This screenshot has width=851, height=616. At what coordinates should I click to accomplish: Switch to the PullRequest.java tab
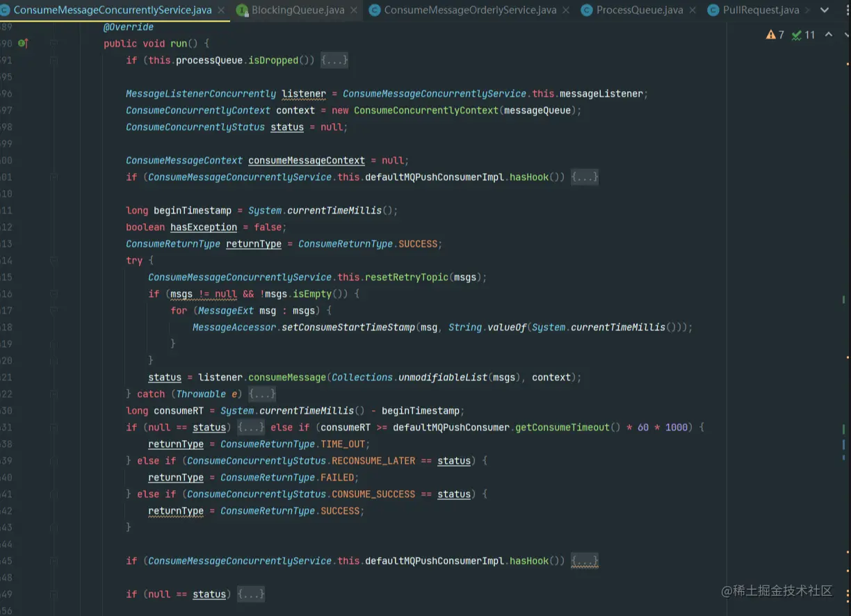coord(761,10)
